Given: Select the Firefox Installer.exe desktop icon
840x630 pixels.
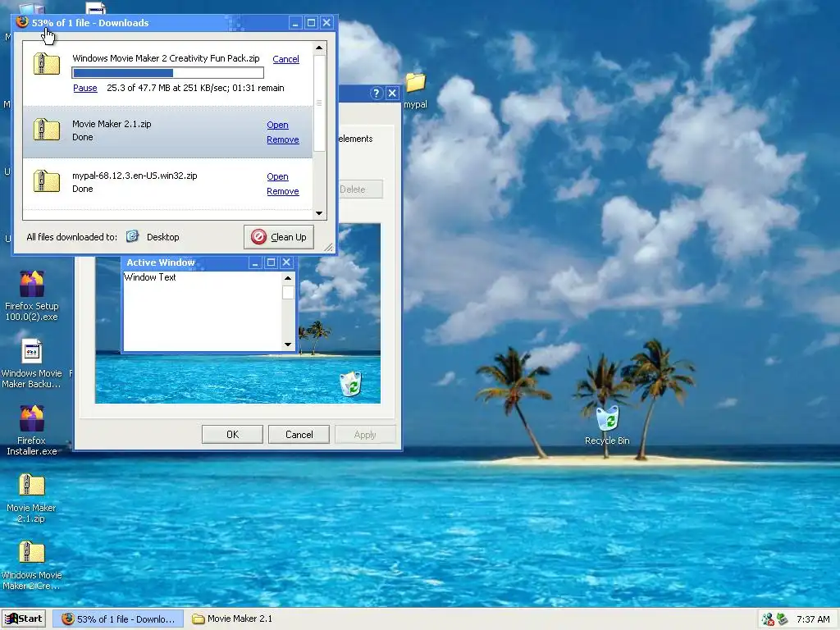Looking at the screenshot, I should point(32,431).
